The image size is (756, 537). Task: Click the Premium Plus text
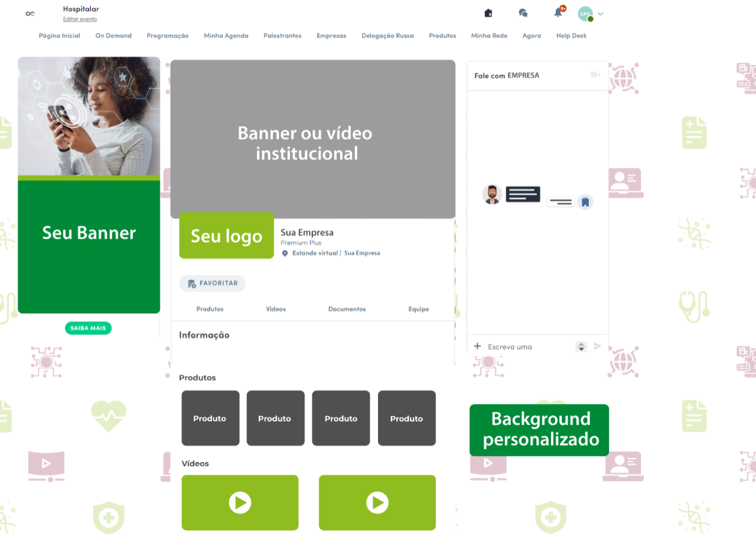(x=301, y=243)
